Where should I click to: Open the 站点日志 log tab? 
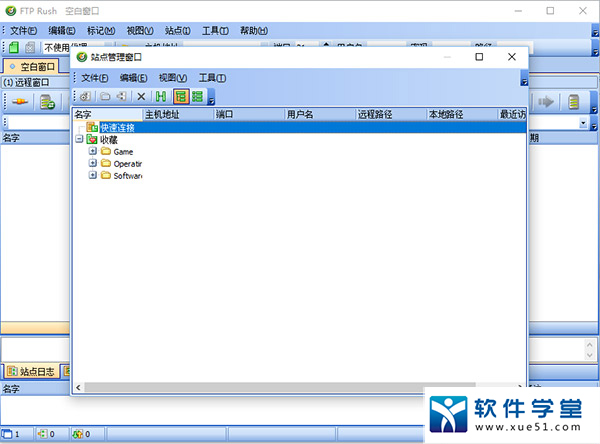point(32,371)
